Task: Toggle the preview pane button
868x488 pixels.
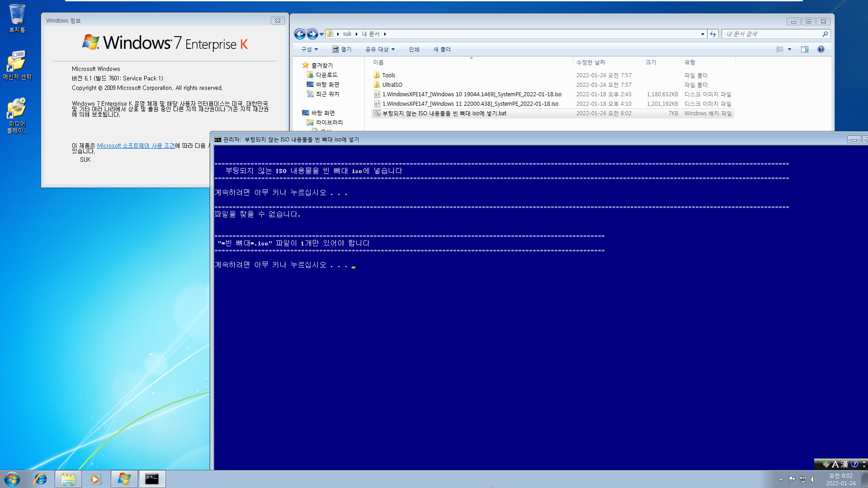Action: point(805,49)
